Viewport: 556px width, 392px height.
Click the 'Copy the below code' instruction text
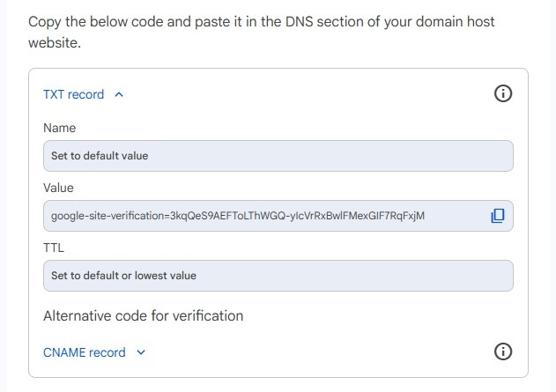tap(96, 22)
